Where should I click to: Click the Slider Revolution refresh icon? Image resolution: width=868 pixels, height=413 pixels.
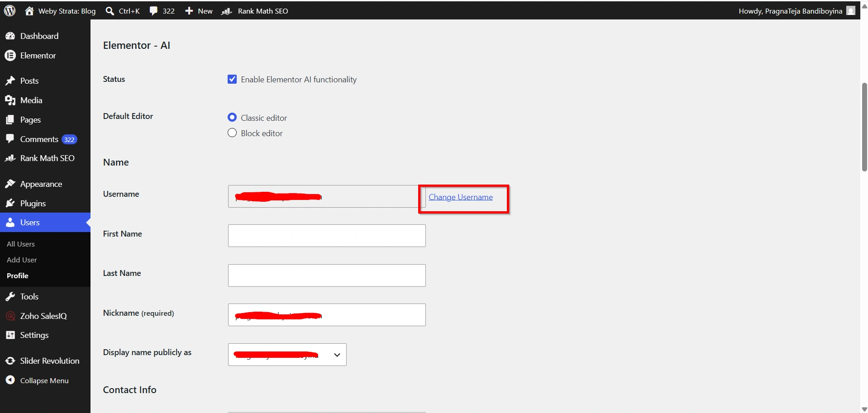click(x=10, y=361)
